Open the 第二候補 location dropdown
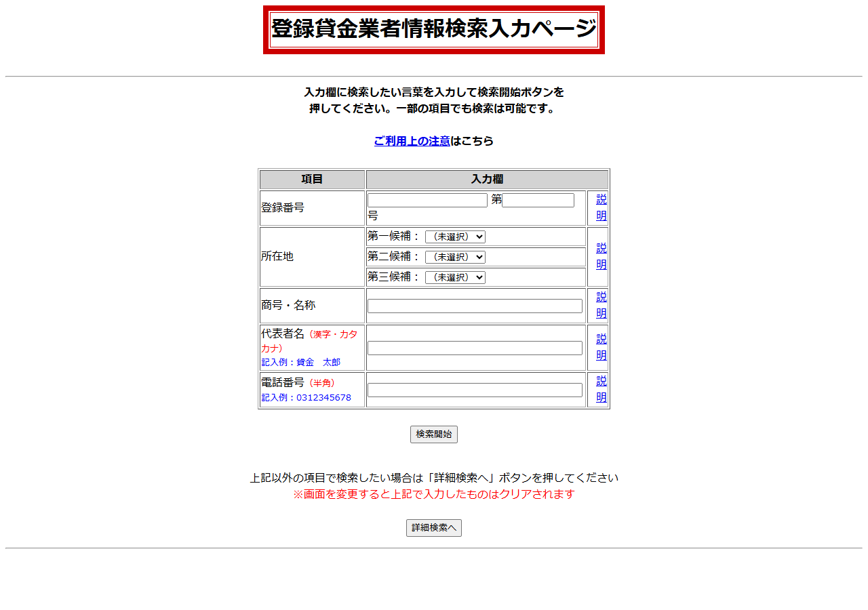The height and width of the screenshot is (610, 868). (x=455, y=257)
